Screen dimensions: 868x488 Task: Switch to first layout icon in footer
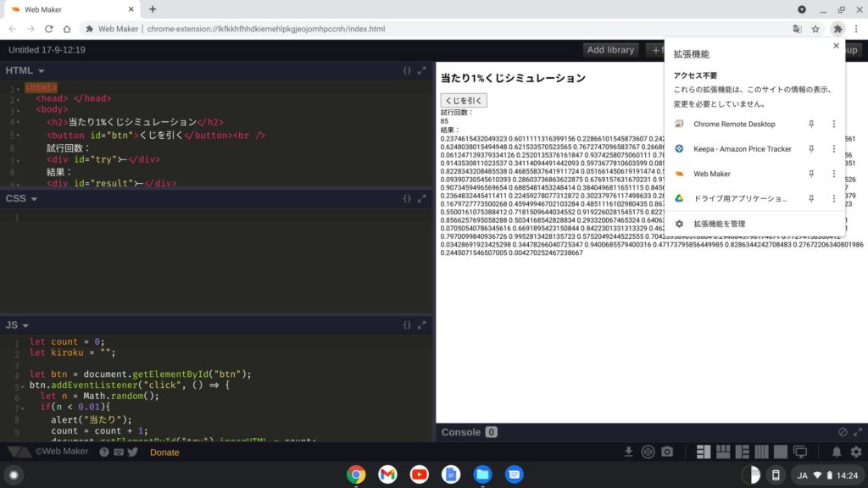click(x=704, y=452)
